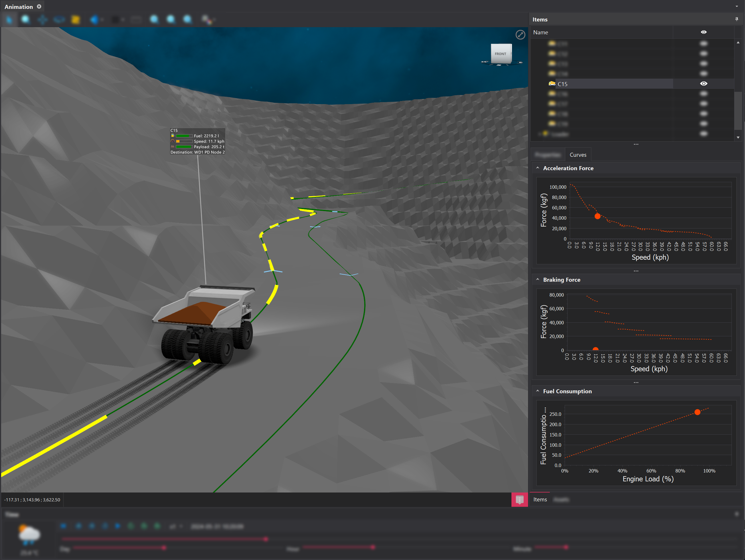The width and height of the screenshot is (745, 560).
Task: Pin the Items panel
Action: click(x=737, y=19)
